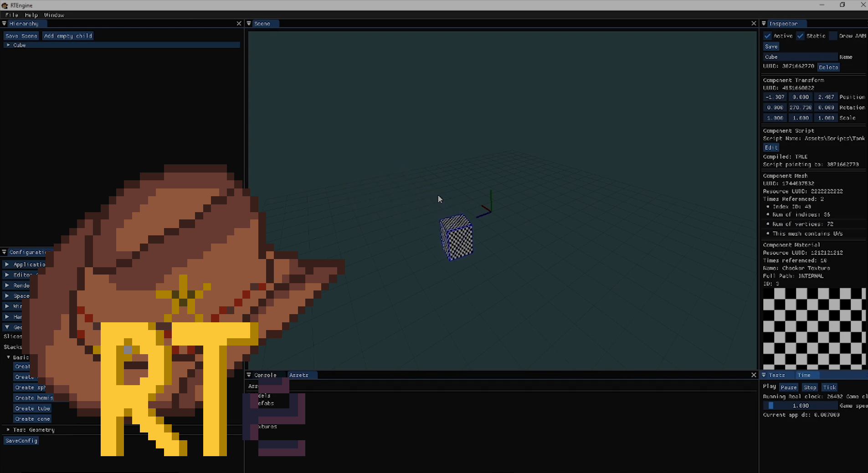The image size is (868, 473).
Task: Click the Scene panel's collapse triangle icon
Action: [x=249, y=24]
